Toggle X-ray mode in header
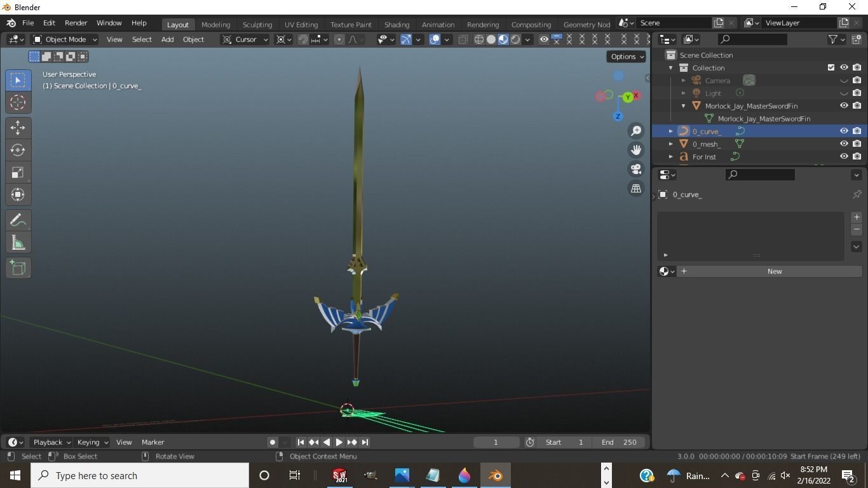This screenshot has height=488, width=868. coord(463,39)
